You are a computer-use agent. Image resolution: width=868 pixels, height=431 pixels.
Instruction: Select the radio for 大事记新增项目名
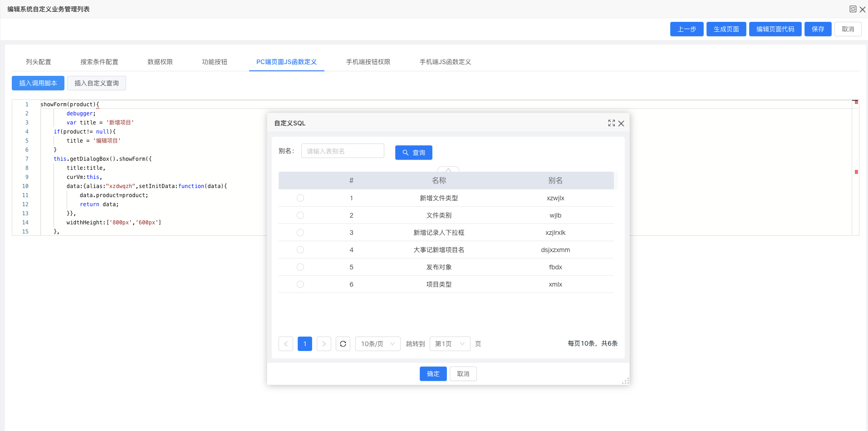click(x=300, y=250)
